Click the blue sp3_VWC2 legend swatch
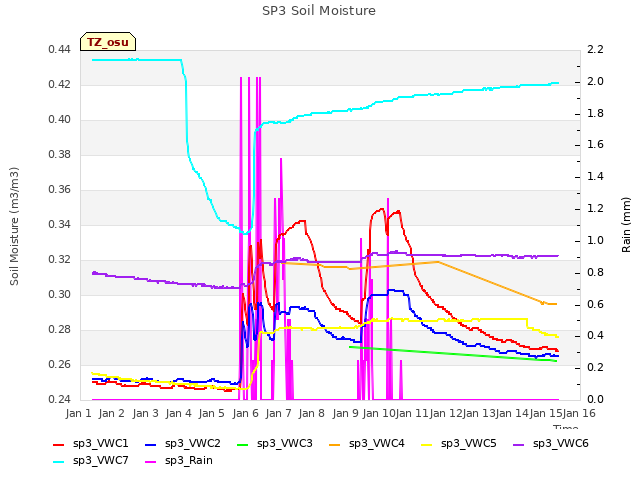 click(x=151, y=444)
